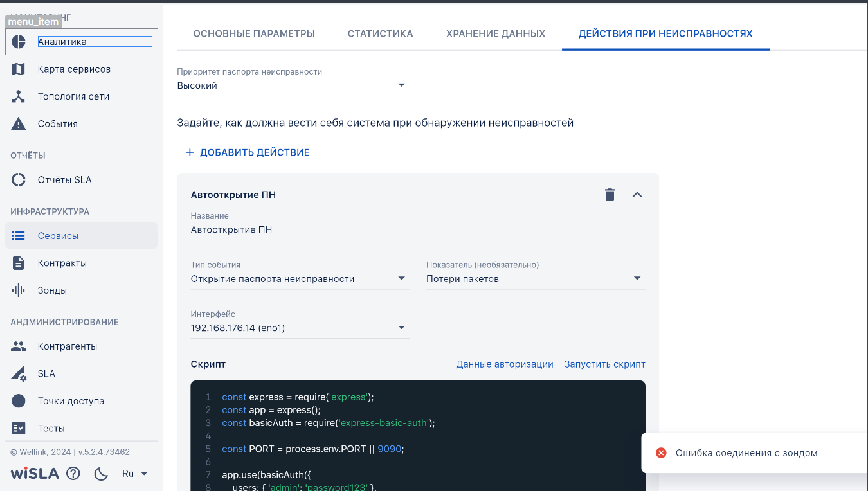Click the Точки доступа circle icon
The width and height of the screenshot is (868, 491).
point(19,401)
